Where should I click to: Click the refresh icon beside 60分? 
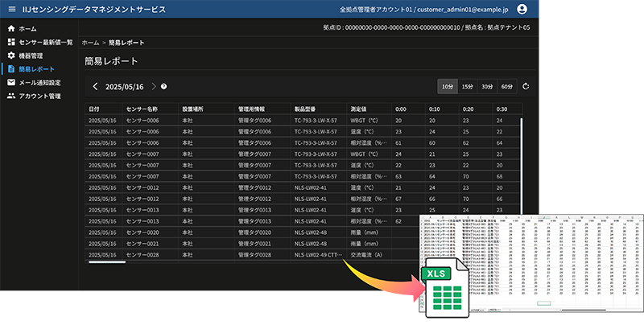[x=526, y=86]
